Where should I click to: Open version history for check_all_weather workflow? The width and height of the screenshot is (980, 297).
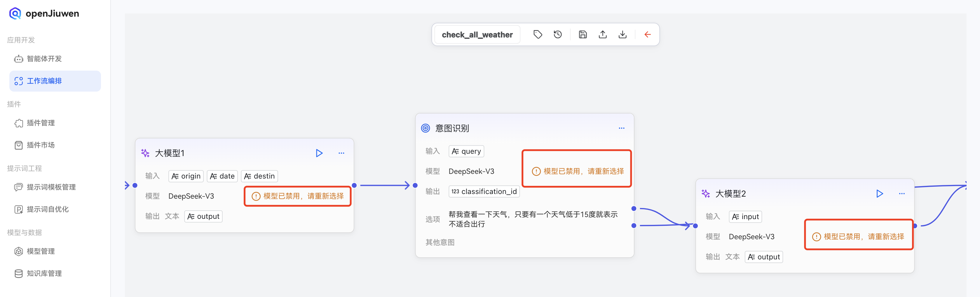[558, 34]
